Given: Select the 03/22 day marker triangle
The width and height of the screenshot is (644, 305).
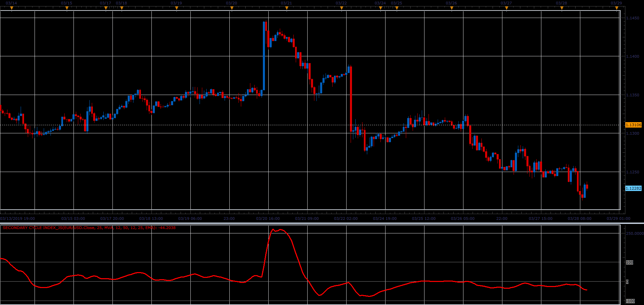Looking at the screenshot, I should click(x=341, y=8).
